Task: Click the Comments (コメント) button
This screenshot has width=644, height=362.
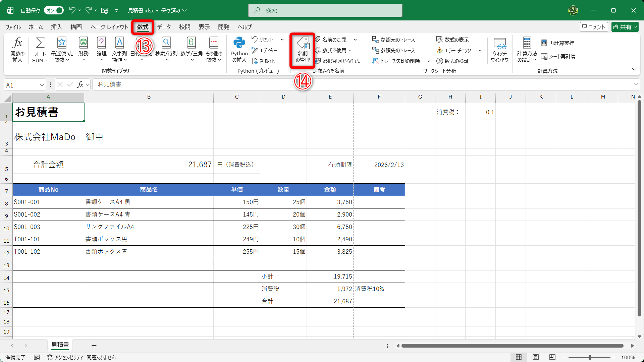Action: point(594,27)
